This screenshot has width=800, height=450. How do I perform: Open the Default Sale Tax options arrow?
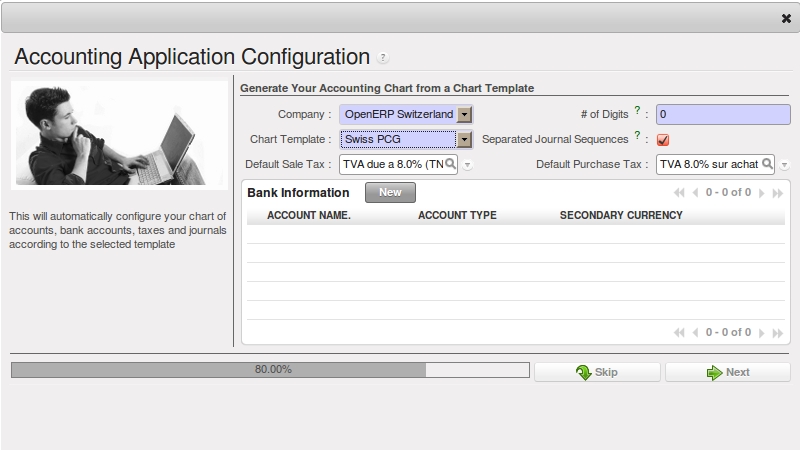click(x=467, y=165)
